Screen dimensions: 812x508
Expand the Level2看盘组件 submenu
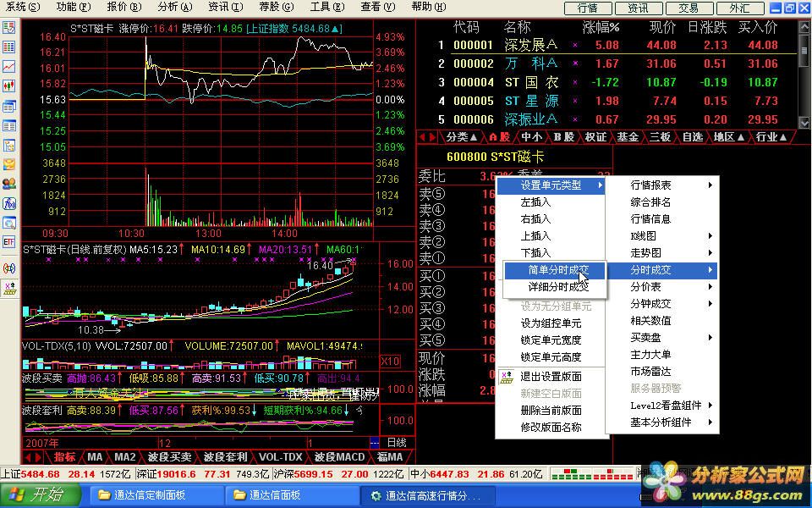click(x=662, y=406)
